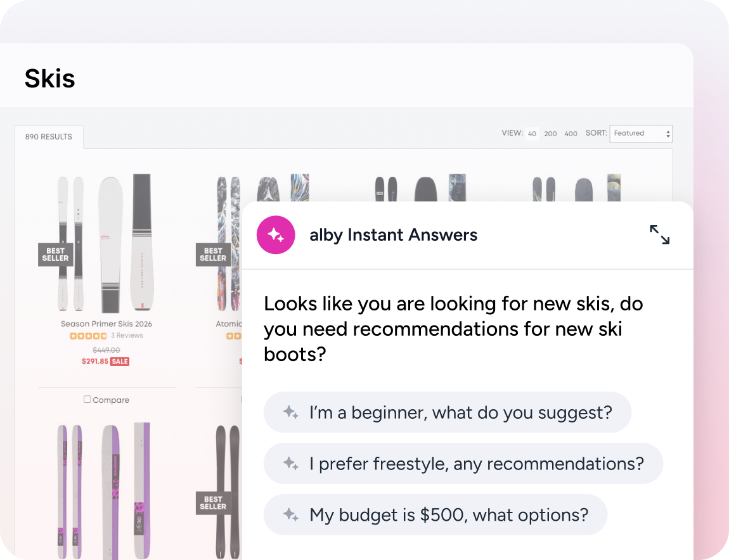Click the star rating for Season Primer Skis

pos(88,336)
